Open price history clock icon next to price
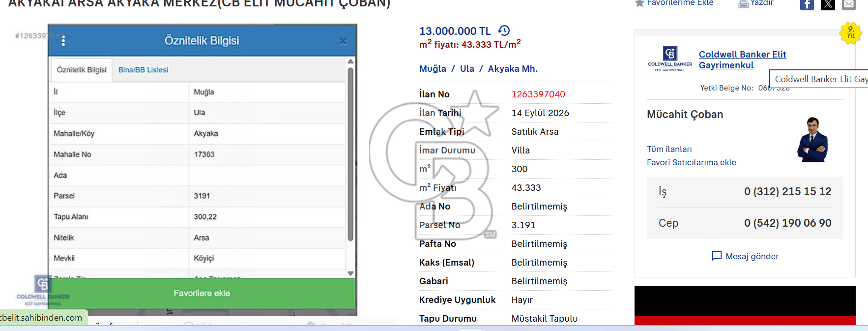 coord(504,30)
